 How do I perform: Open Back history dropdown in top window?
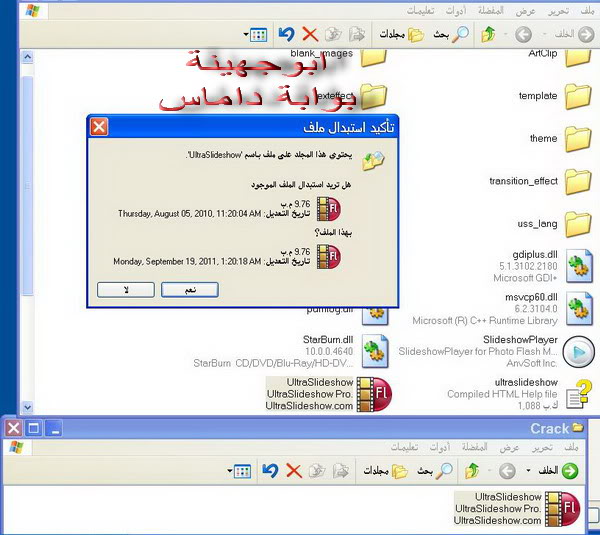pyautogui.click(x=545, y=35)
